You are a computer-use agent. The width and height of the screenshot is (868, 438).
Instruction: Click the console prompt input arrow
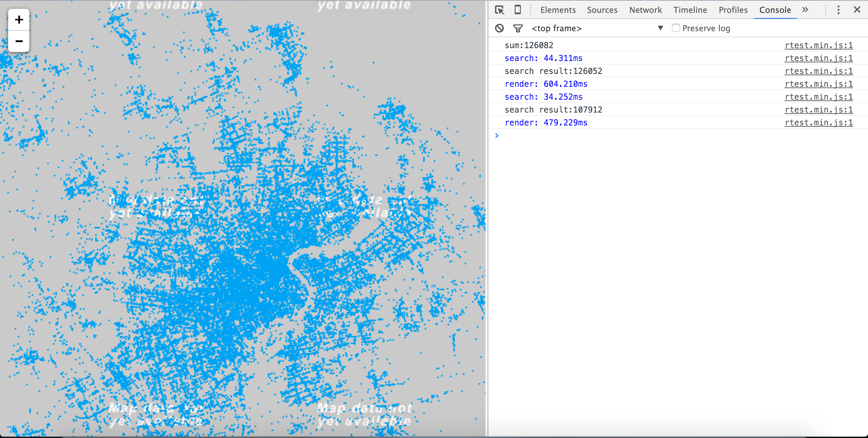(497, 136)
